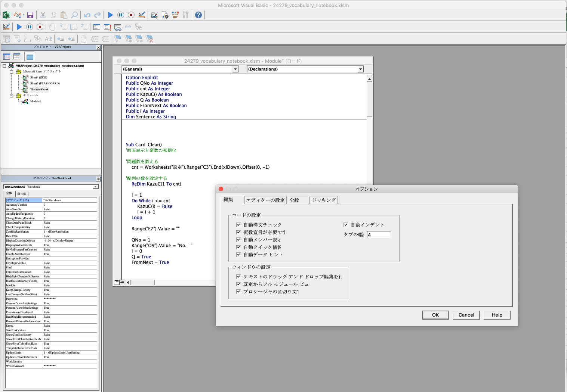The width and height of the screenshot is (567, 392).
Task: Switch to the ドッキング tab
Action: [x=324, y=200]
